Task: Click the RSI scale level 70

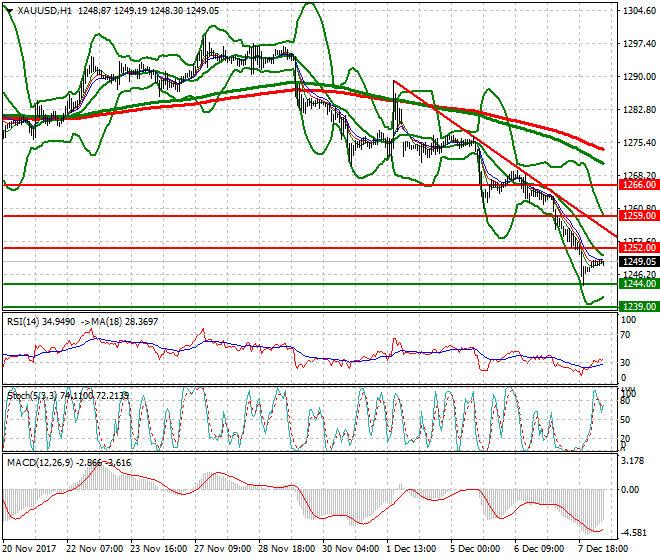Action: (626, 335)
